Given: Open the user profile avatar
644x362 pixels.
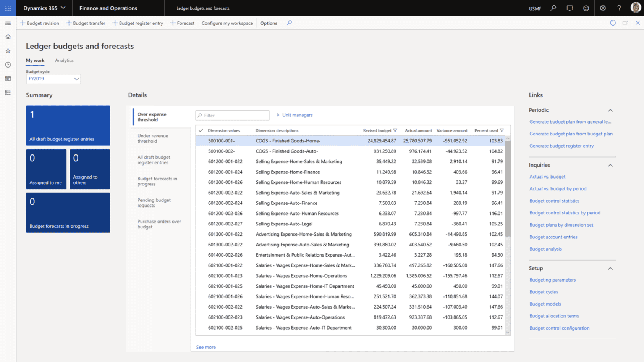Looking at the screenshot, I should coord(636,8).
